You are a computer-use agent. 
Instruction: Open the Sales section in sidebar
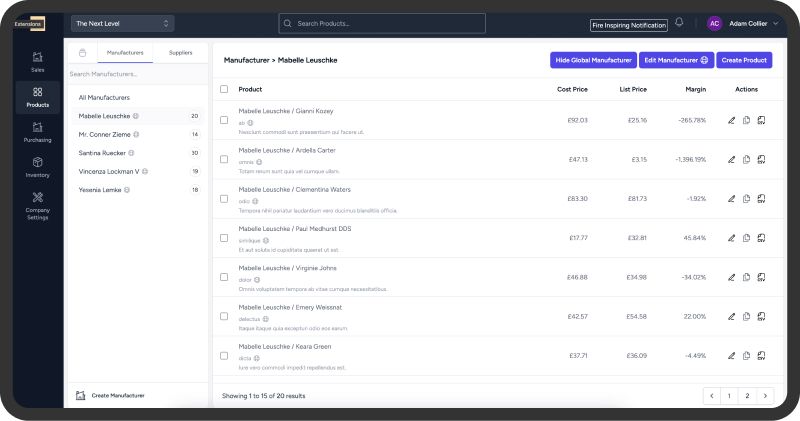37,62
